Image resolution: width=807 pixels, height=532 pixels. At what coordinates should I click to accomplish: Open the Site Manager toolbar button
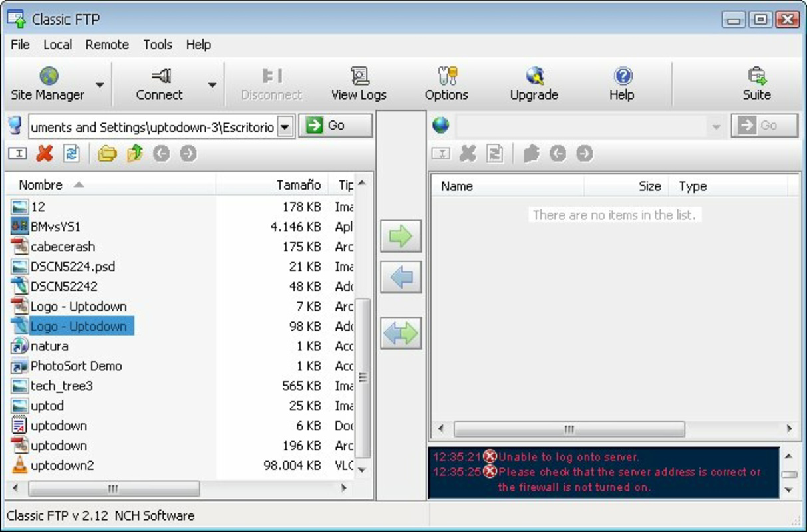(x=48, y=84)
